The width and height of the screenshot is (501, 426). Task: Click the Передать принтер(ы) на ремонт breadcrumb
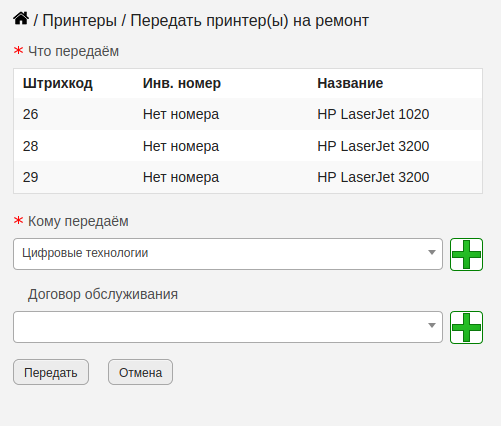(249, 21)
